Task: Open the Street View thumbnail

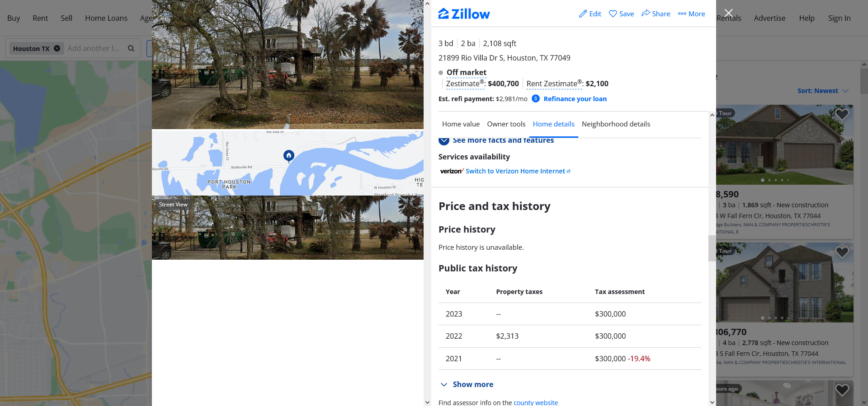Action: [288, 228]
